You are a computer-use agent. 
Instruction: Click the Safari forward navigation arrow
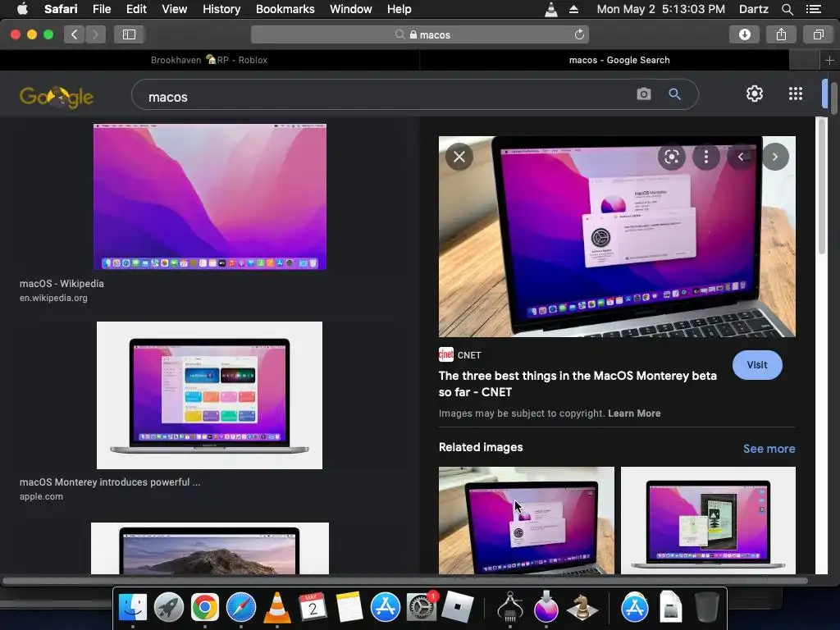(95, 34)
